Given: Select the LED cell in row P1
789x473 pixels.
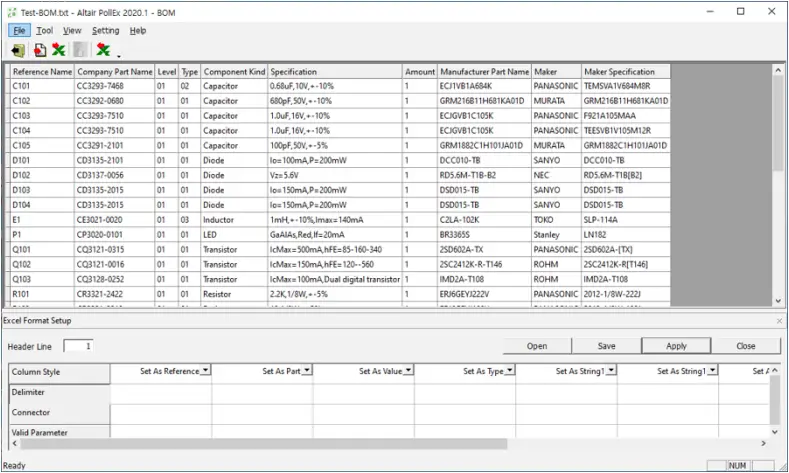Looking at the screenshot, I should 234,234.
